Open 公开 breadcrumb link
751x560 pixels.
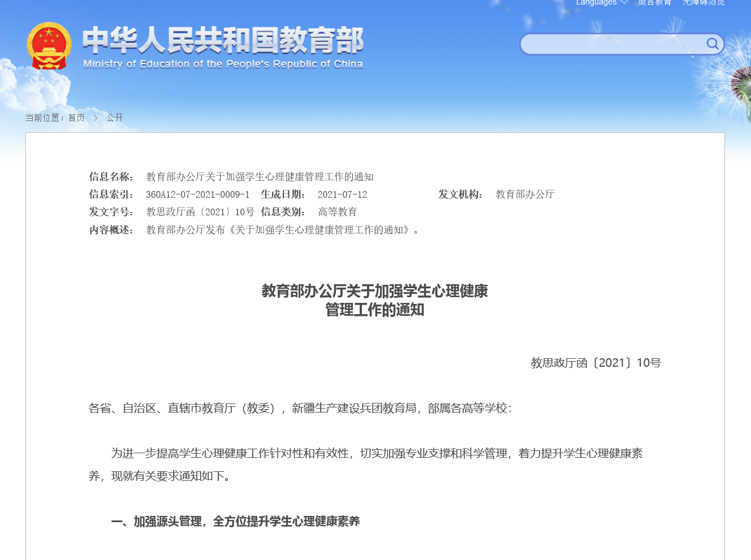[x=115, y=118]
